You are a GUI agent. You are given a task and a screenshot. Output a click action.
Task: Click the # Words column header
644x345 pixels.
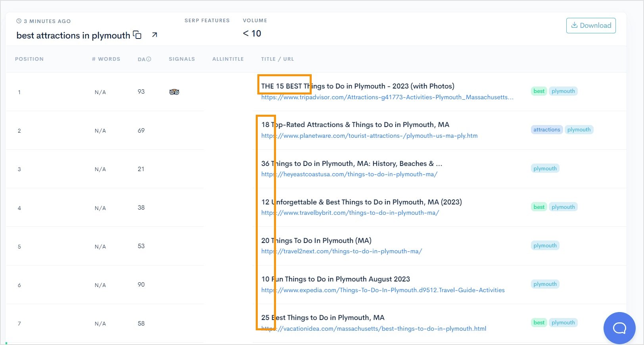tap(106, 59)
